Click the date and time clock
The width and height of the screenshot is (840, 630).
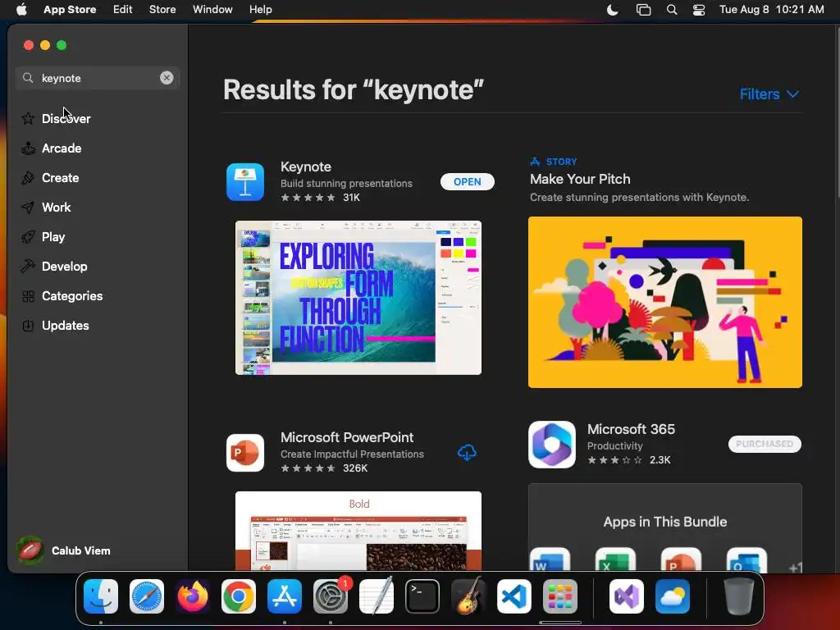coord(771,10)
